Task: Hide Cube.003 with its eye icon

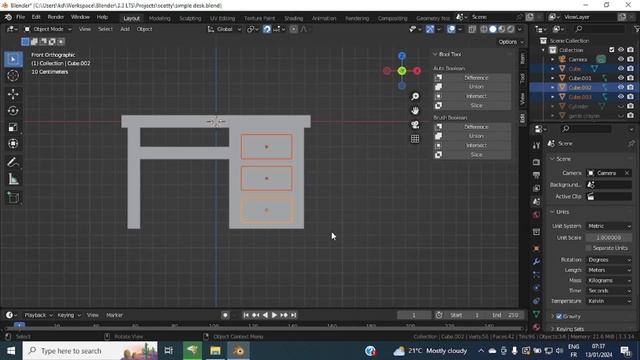Action: coord(621,97)
